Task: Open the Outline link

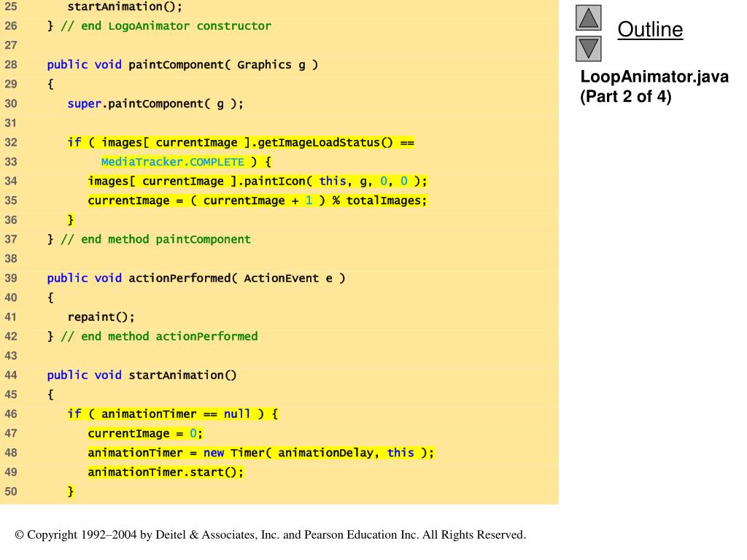Action: pyautogui.click(x=650, y=29)
